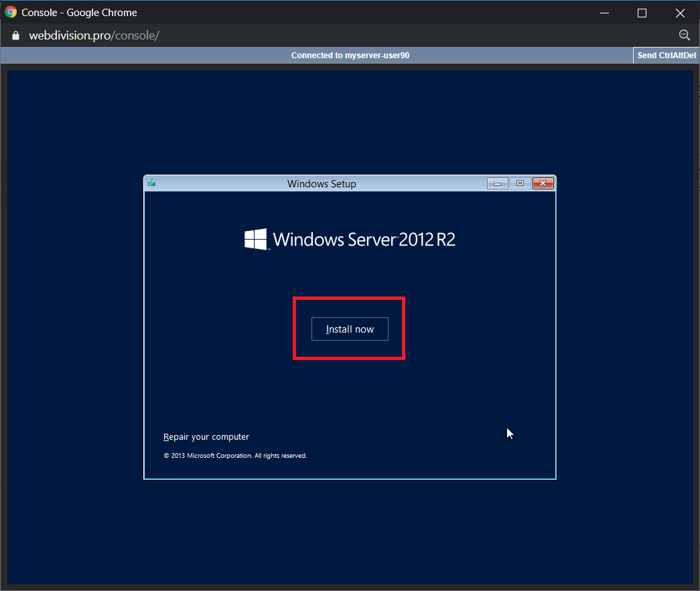The image size is (700, 591).
Task: Maximize the Windows Setup dialog
Action: [520, 183]
